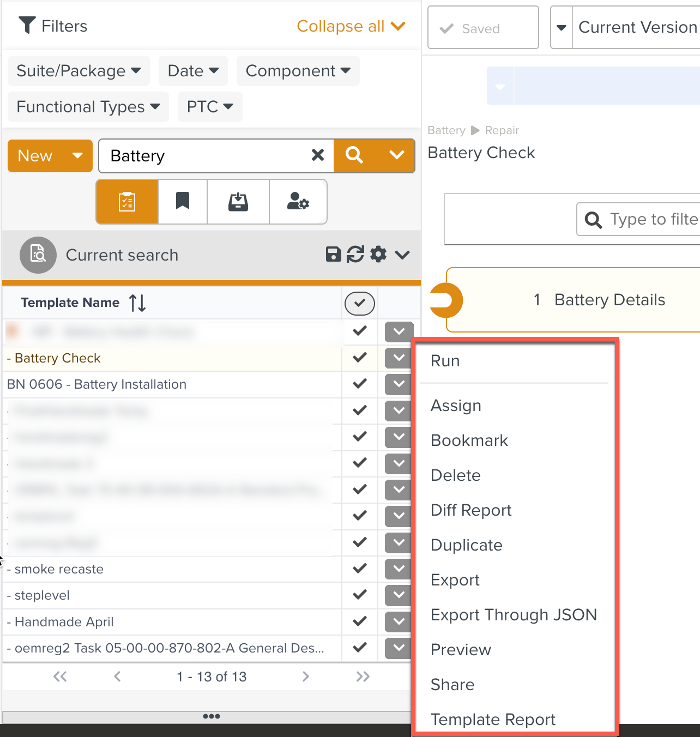
Task: Choose Export Through JSON menu option
Action: click(x=514, y=615)
